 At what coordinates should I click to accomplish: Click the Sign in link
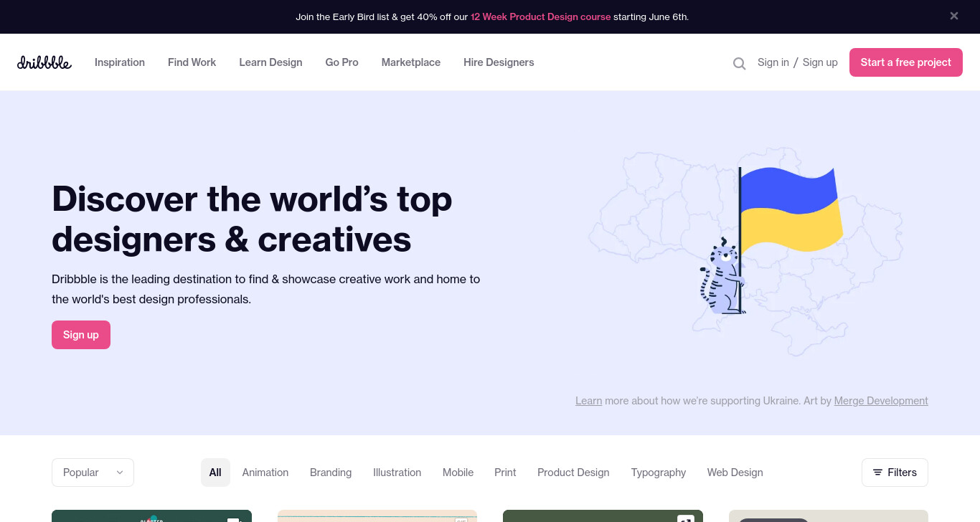pos(773,62)
